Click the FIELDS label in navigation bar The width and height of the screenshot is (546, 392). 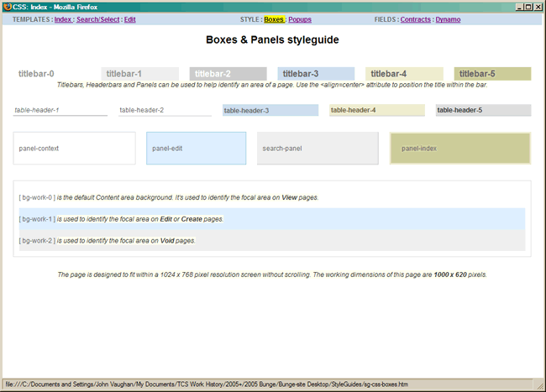click(385, 19)
